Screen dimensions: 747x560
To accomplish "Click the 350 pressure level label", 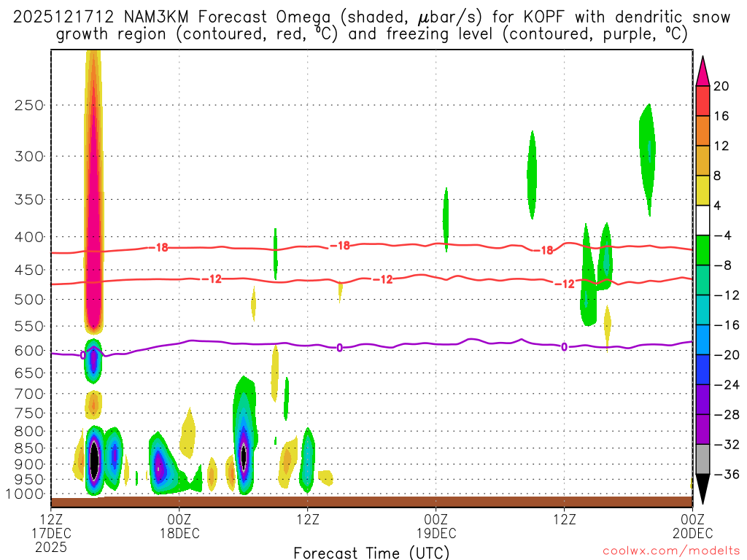I will [29, 200].
